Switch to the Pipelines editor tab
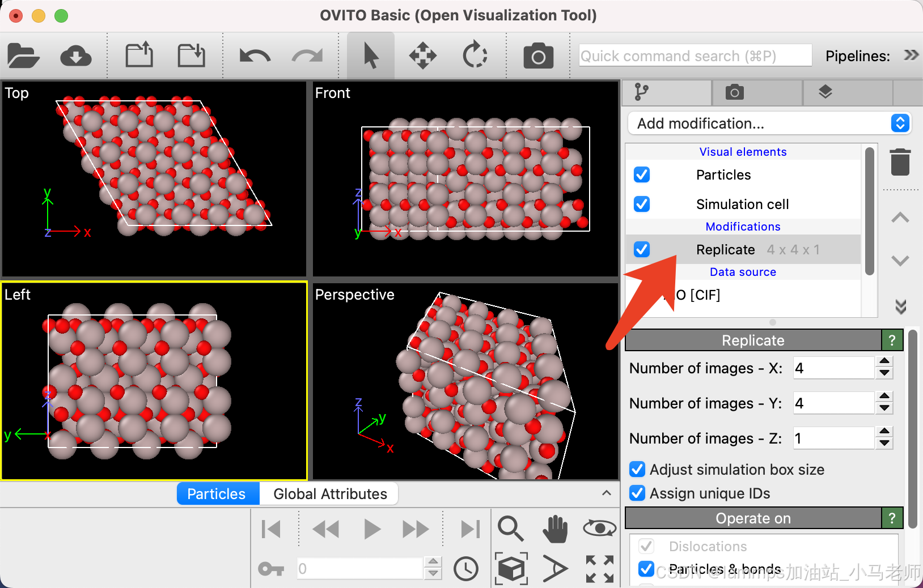This screenshot has width=923, height=588. 666,92
